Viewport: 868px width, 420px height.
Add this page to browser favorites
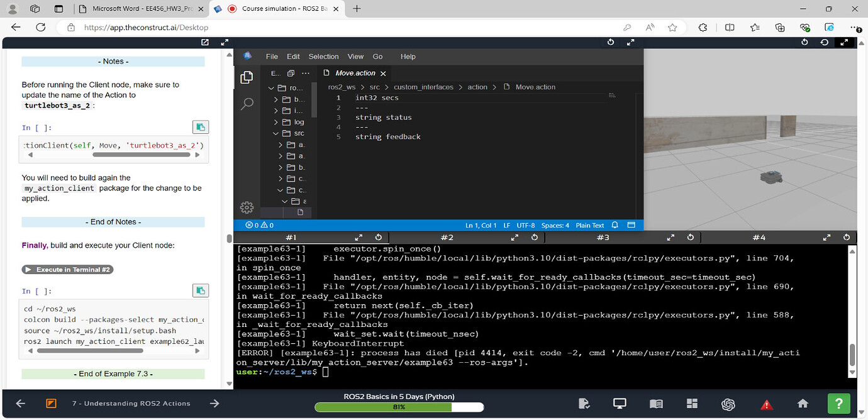(x=672, y=28)
